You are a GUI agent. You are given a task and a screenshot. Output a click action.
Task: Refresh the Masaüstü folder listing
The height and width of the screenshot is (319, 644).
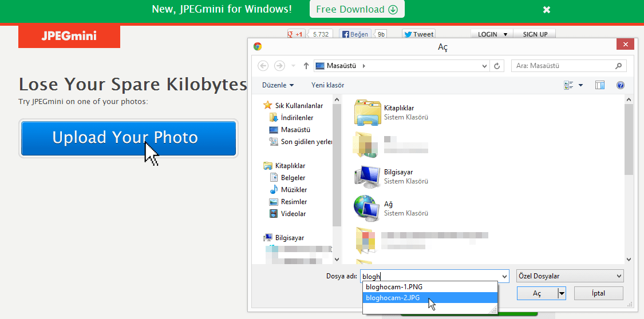pos(497,66)
